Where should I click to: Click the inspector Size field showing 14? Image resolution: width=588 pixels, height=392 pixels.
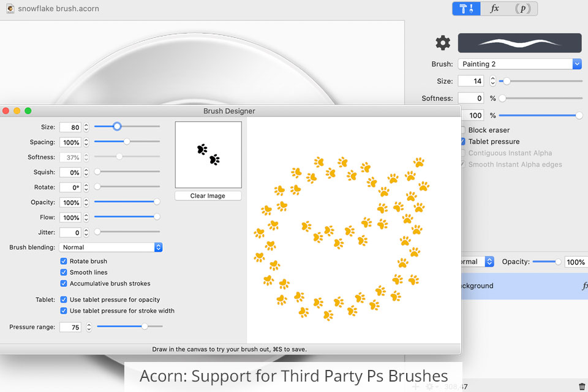click(x=471, y=81)
